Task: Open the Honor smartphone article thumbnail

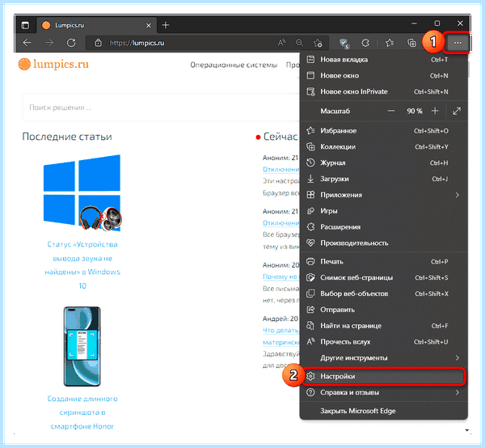Action: [82, 346]
